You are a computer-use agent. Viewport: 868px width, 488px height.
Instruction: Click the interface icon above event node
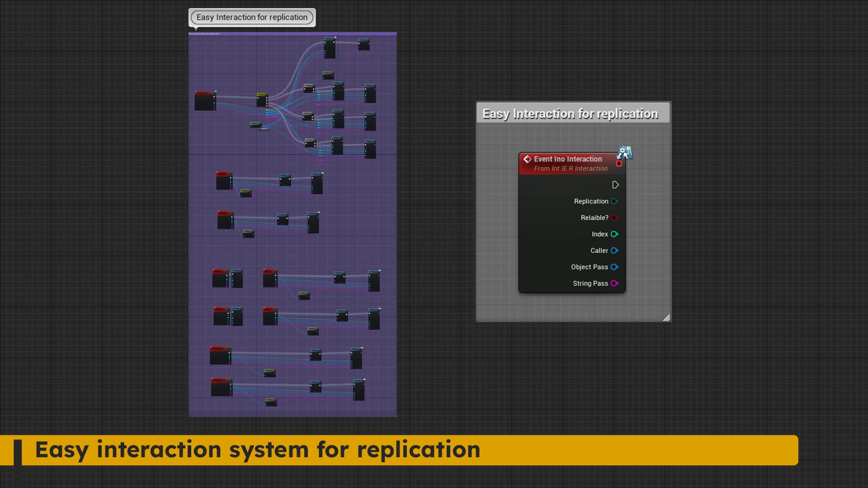(624, 152)
